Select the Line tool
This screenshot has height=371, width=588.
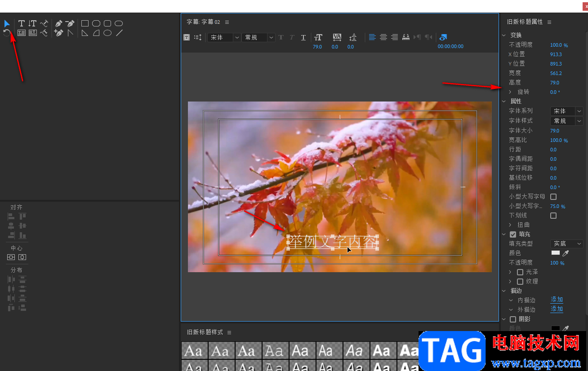119,33
